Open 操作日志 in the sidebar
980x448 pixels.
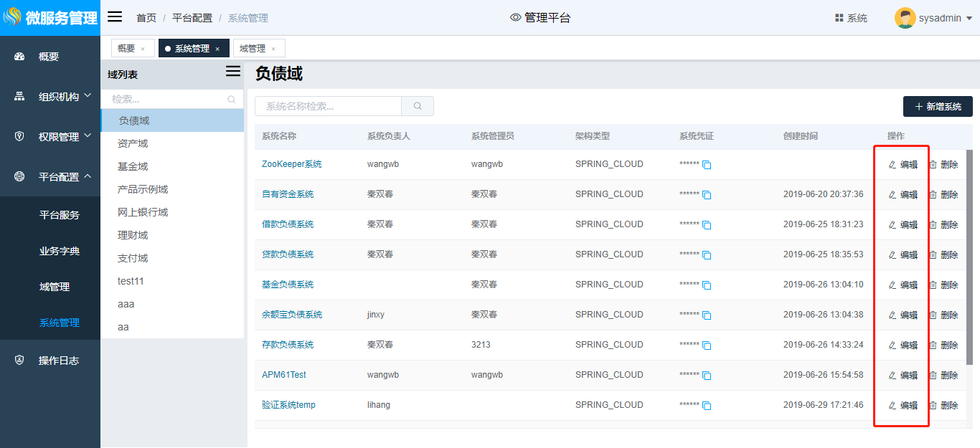(58, 361)
